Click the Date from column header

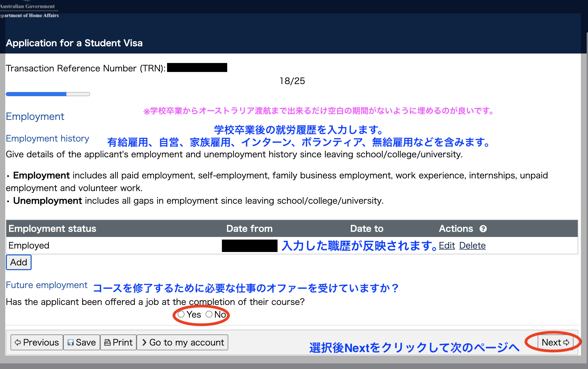click(249, 229)
